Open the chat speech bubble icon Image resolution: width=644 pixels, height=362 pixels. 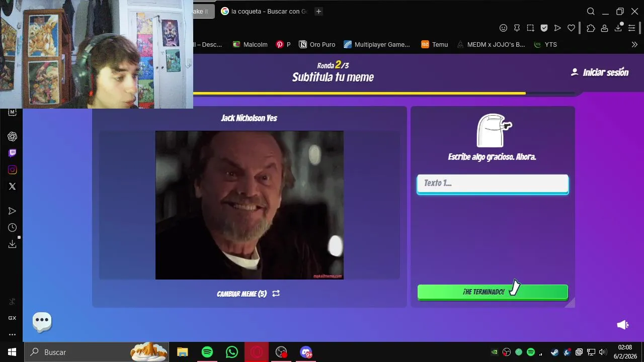point(42,321)
